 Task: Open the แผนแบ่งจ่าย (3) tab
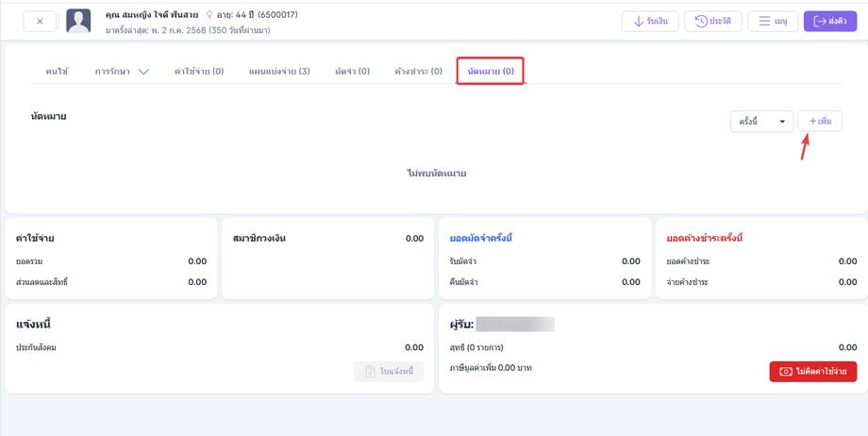point(279,72)
